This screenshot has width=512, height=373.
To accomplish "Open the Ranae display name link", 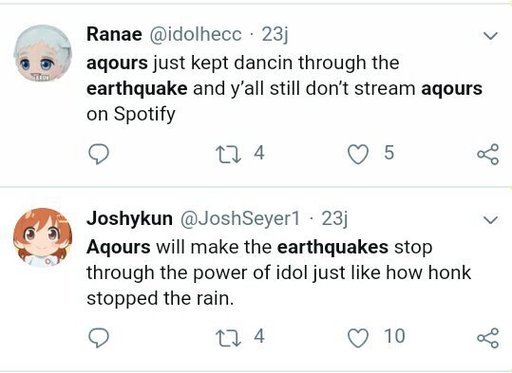I will click(114, 34).
